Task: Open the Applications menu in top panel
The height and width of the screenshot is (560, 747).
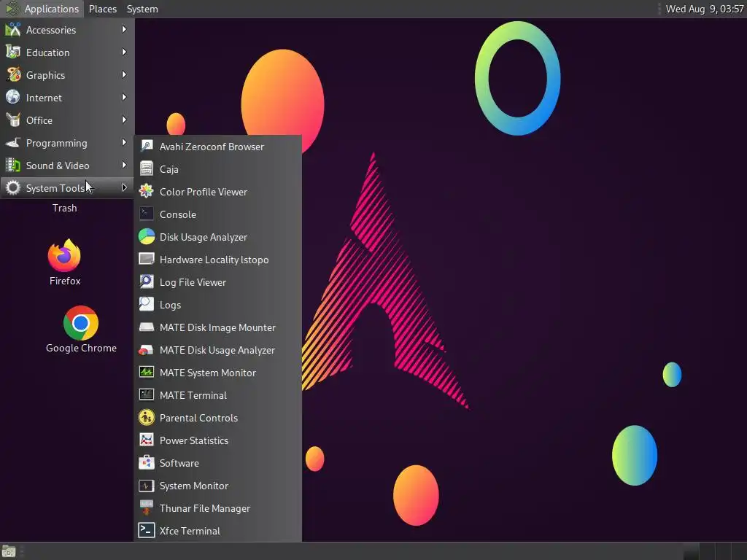Action: point(42,9)
